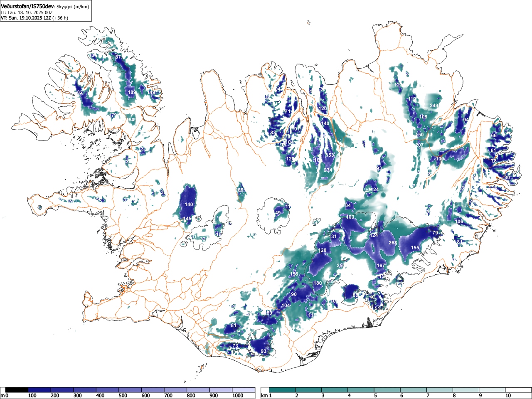Click the 78 value in the Eastfjords

[x=494, y=161]
